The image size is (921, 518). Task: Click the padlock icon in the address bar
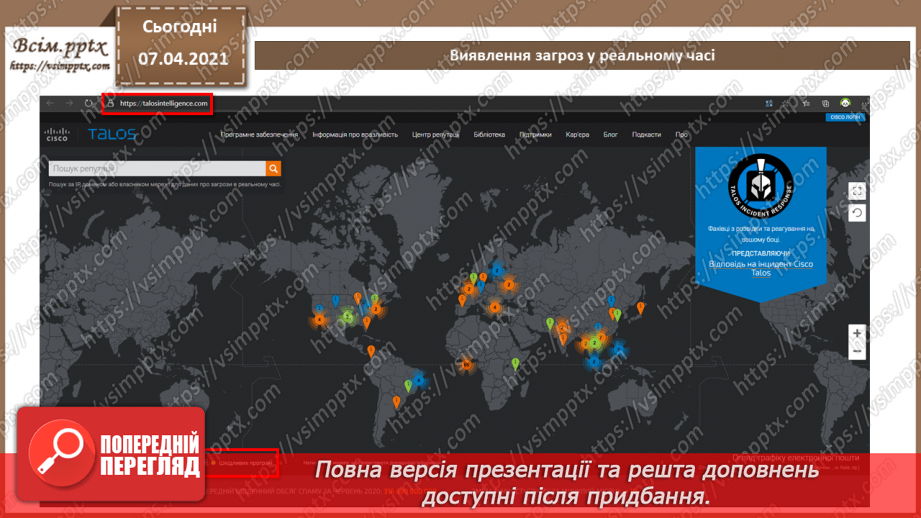pos(110,103)
